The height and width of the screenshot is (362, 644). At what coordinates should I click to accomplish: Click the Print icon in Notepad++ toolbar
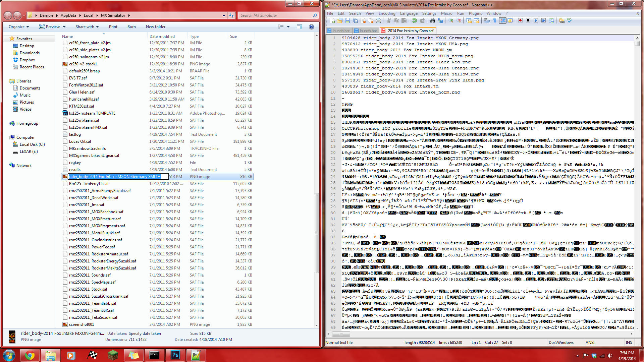click(378, 20)
